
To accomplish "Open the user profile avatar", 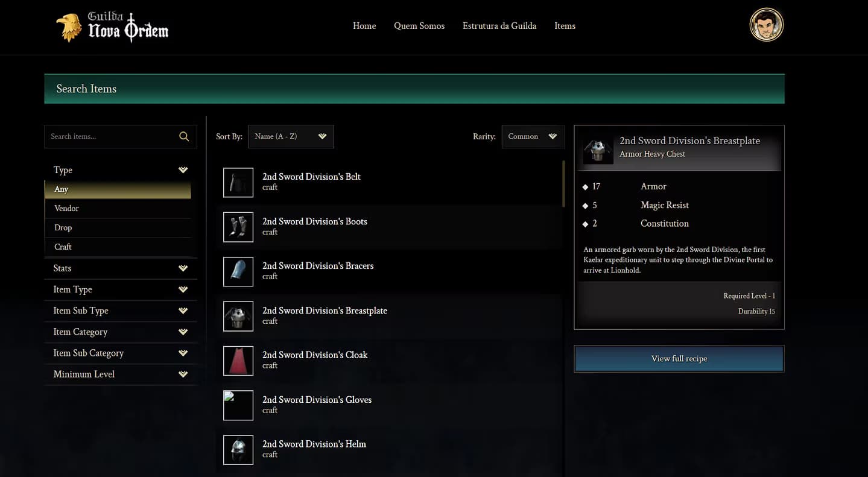I will [766, 25].
